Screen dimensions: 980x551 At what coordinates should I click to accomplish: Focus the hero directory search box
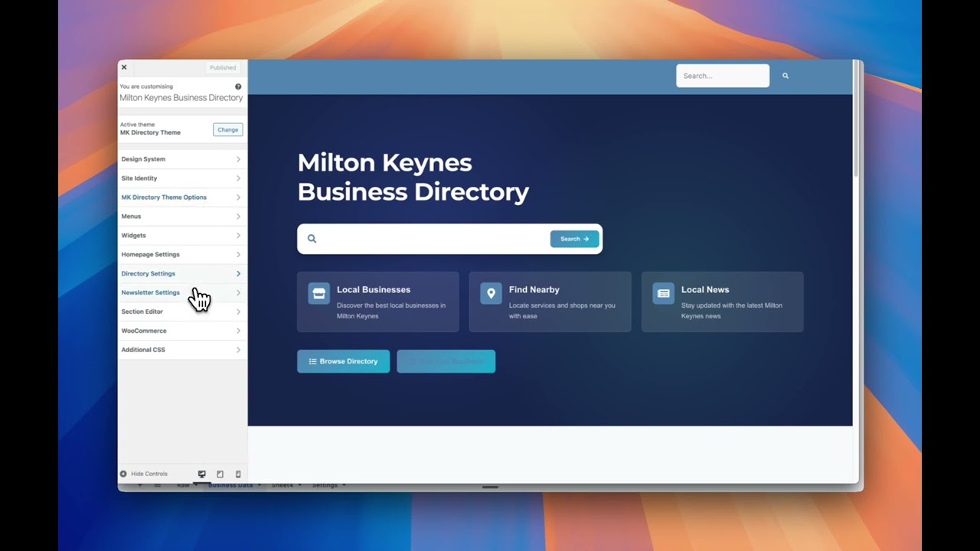click(449, 239)
